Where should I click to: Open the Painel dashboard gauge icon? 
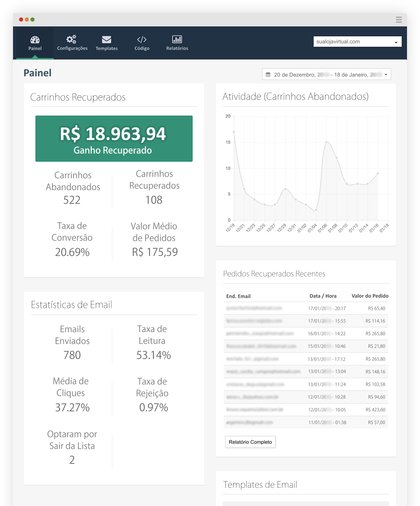pyautogui.click(x=35, y=39)
